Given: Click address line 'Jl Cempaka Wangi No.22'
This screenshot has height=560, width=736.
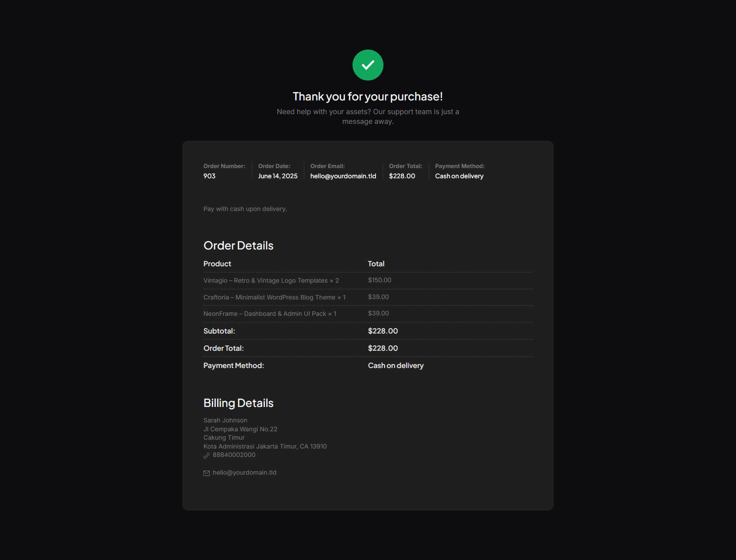Looking at the screenshot, I should coord(240,429).
